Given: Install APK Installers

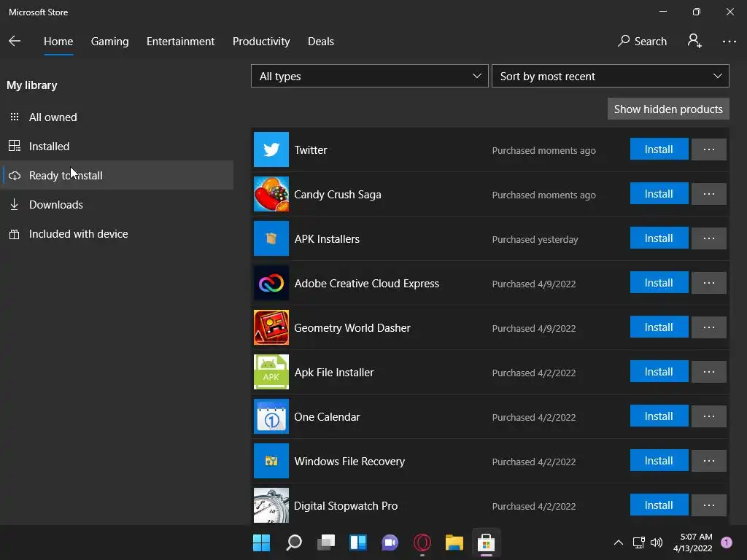Looking at the screenshot, I should [x=659, y=238].
